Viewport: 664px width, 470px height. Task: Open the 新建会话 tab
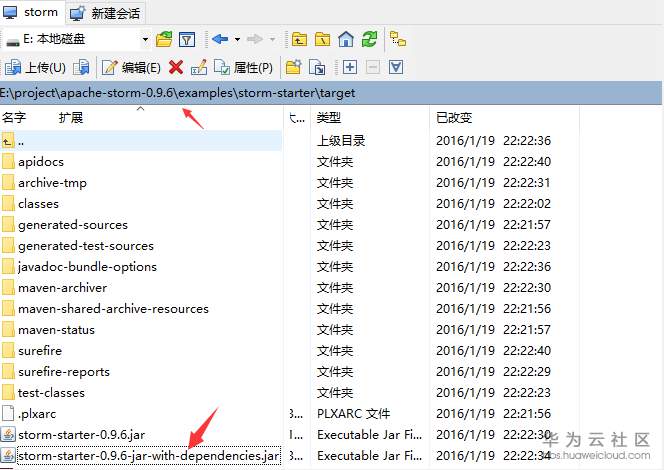pos(106,13)
